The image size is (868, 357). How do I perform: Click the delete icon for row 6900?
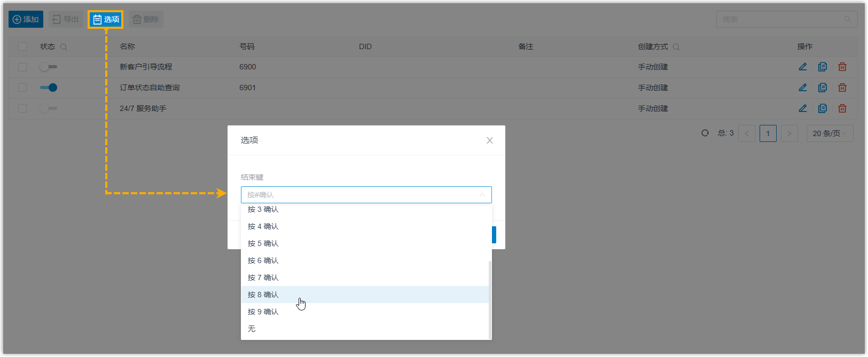(842, 67)
